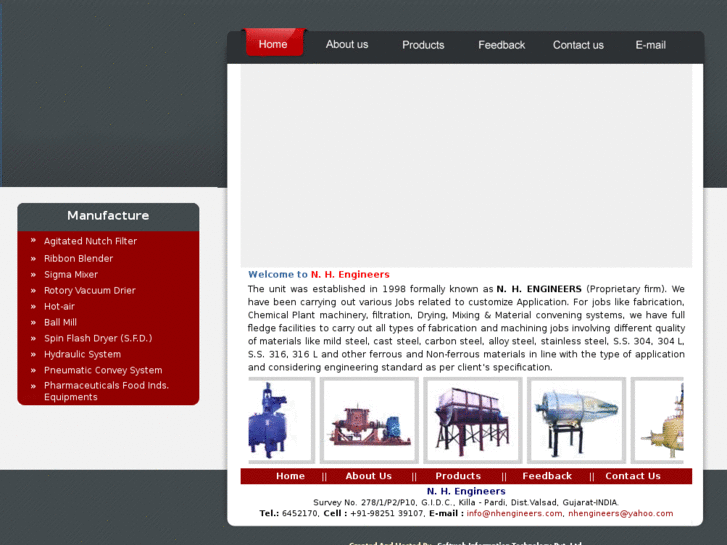This screenshot has width=727, height=545.
Task: Select Spin Flash Dryer (S.F.D.) link
Action: point(98,338)
